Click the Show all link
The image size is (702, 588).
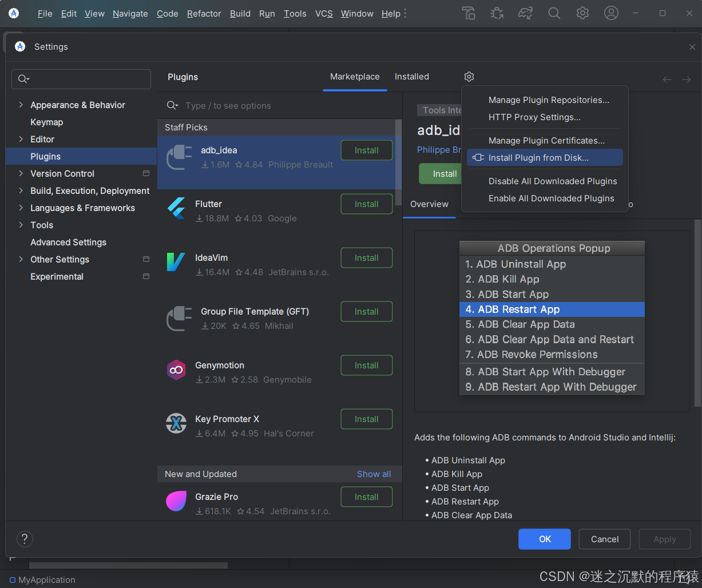pyautogui.click(x=374, y=474)
